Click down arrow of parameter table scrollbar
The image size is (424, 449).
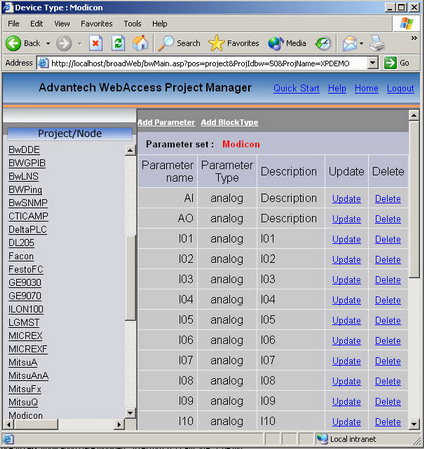click(x=414, y=424)
